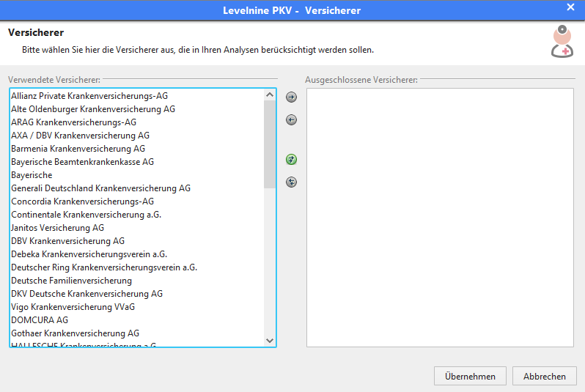This screenshot has height=392, width=585.
Task: Click the Übernehmen button
Action: 470,376
